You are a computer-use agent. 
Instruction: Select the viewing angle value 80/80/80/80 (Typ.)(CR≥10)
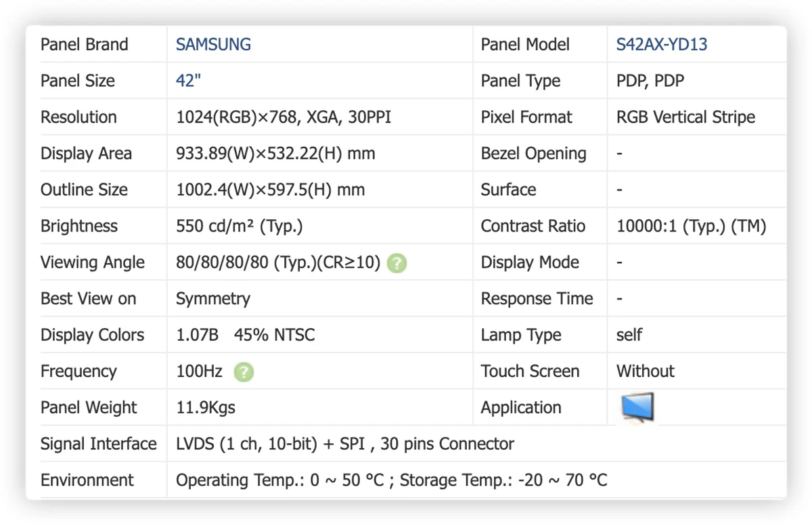[278, 262]
